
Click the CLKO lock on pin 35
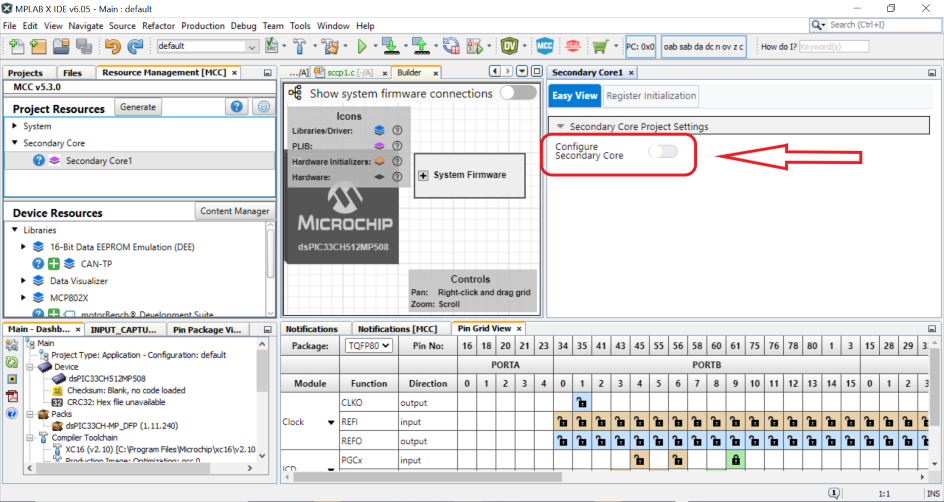pos(582,403)
